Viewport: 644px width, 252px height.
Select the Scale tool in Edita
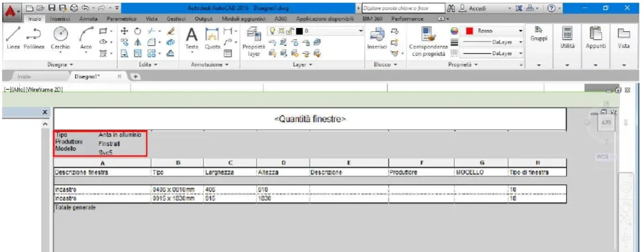tap(137, 53)
